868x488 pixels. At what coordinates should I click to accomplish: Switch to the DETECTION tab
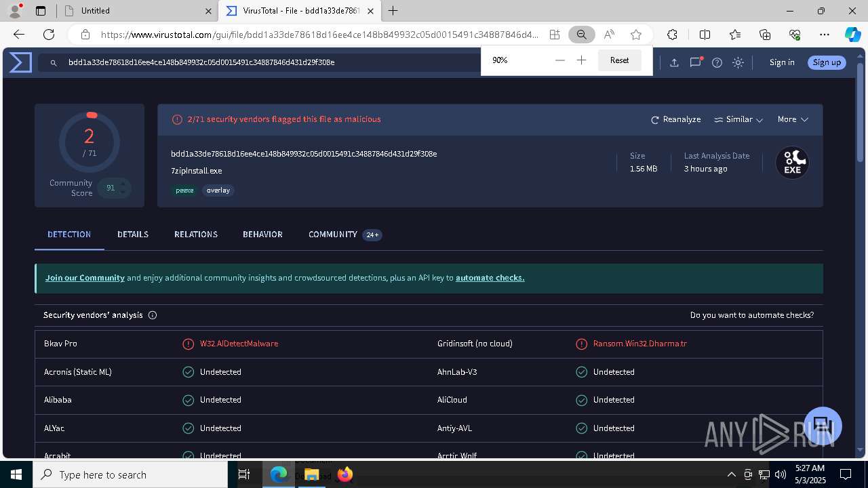(69, 235)
